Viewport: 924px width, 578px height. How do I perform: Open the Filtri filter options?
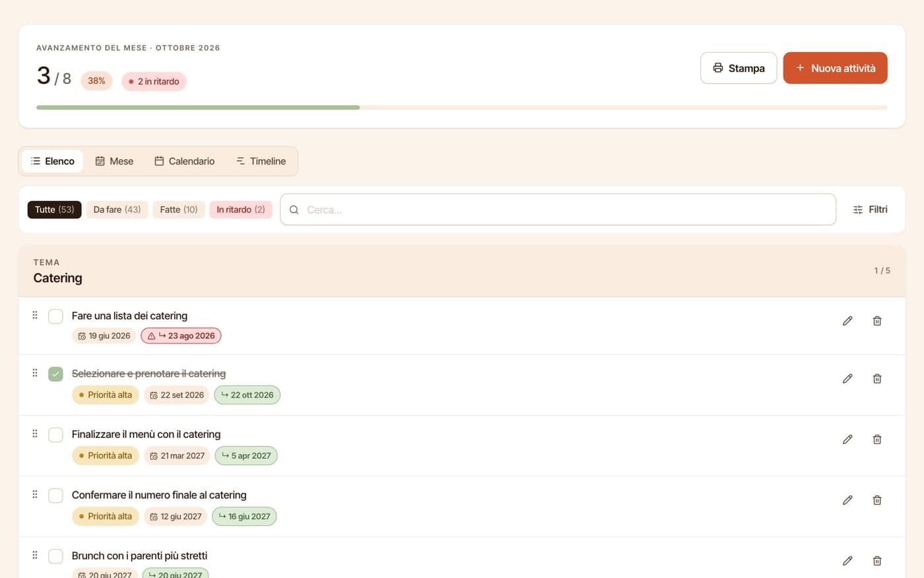click(870, 209)
